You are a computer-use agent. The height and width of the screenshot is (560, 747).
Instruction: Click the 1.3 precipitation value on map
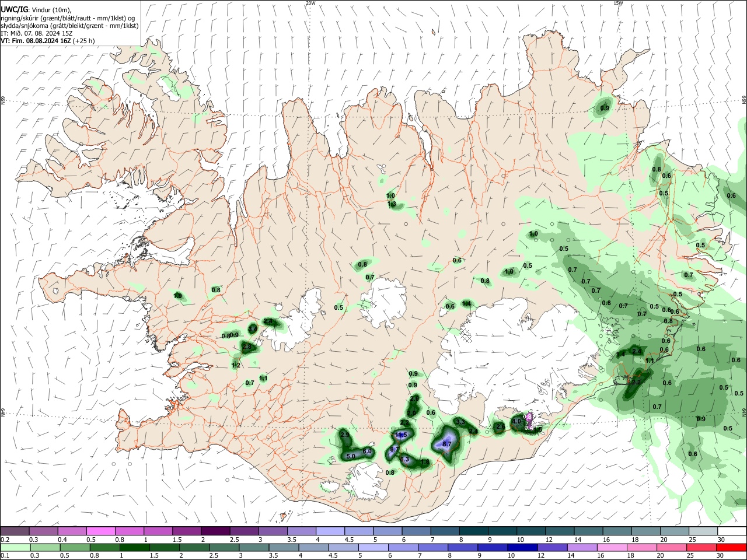point(392,204)
